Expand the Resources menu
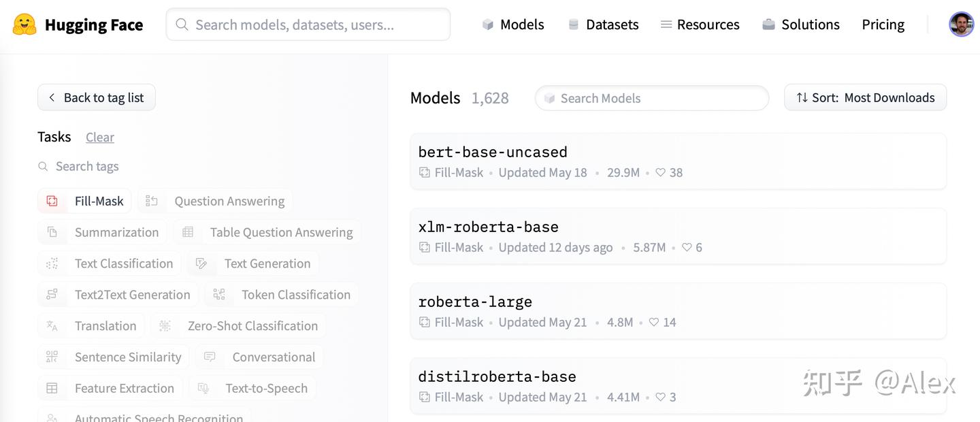980x422 pixels. (700, 25)
